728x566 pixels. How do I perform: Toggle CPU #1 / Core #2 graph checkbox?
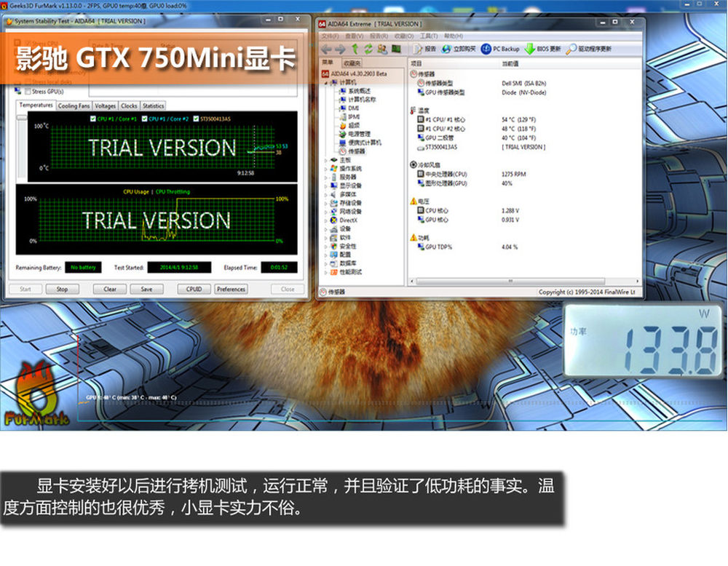tap(144, 119)
